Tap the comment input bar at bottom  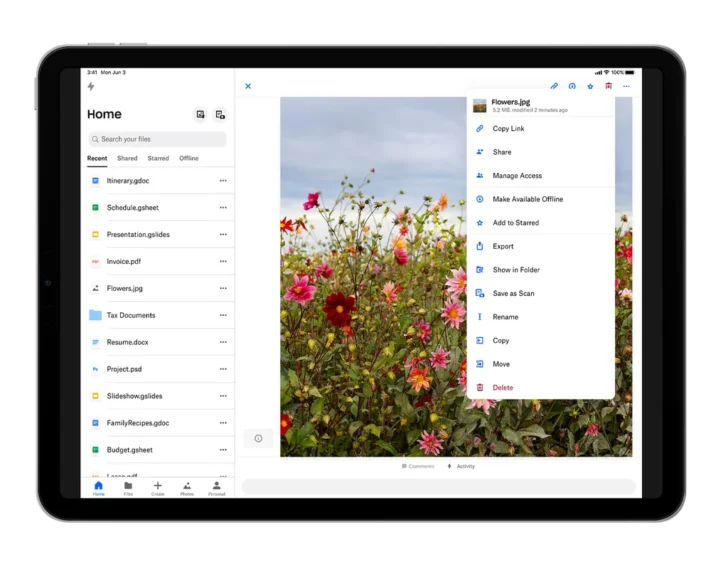click(438, 487)
